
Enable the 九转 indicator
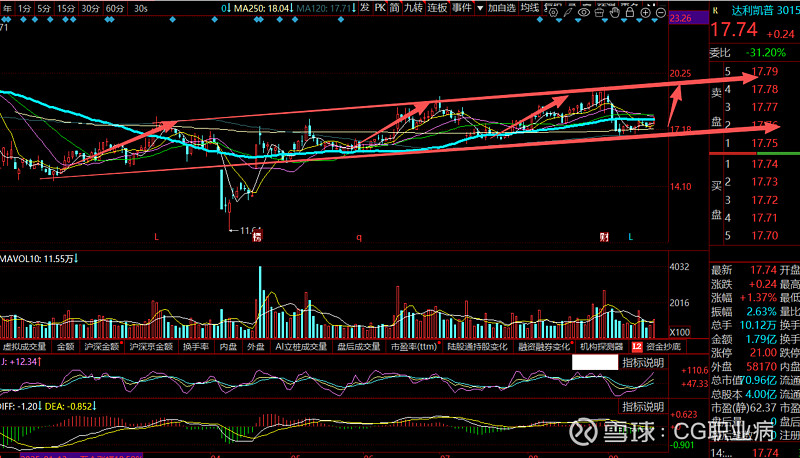click(x=413, y=8)
